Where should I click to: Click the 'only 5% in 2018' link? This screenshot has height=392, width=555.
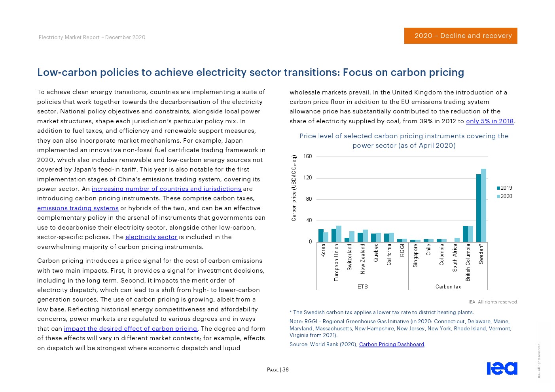click(x=490, y=121)
